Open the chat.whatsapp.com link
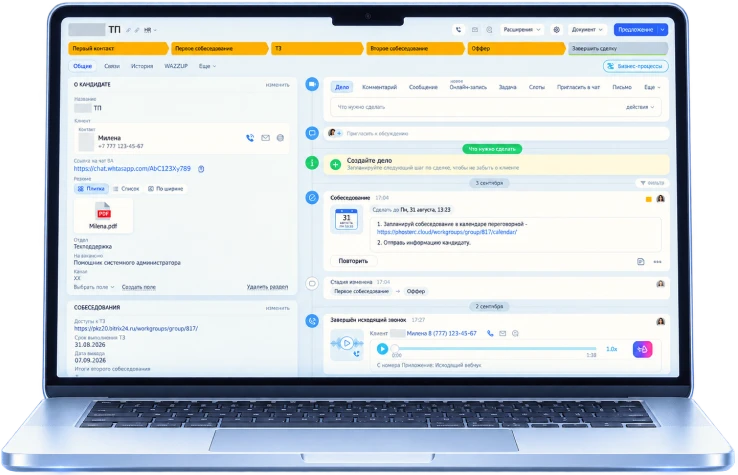This screenshot has height=475, width=738. (x=132, y=169)
